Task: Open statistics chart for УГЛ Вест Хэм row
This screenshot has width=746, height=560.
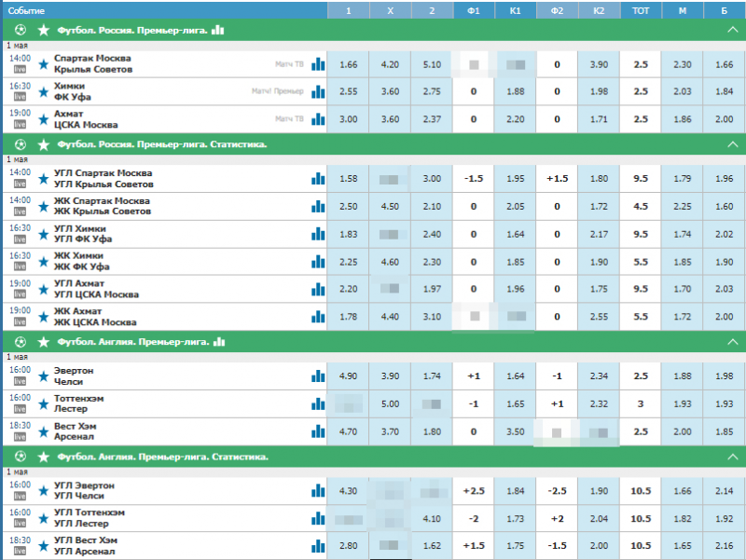Action: [x=318, y=545]
